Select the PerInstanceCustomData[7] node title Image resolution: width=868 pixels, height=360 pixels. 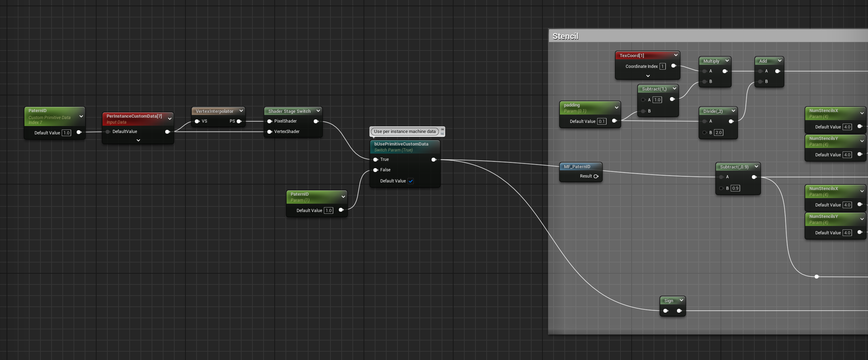click(134, 116)
